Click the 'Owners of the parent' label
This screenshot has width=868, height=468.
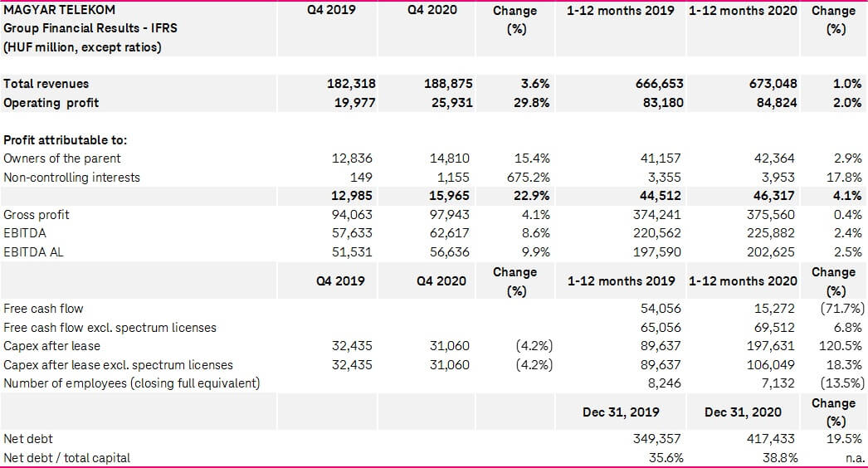(61, 158)
